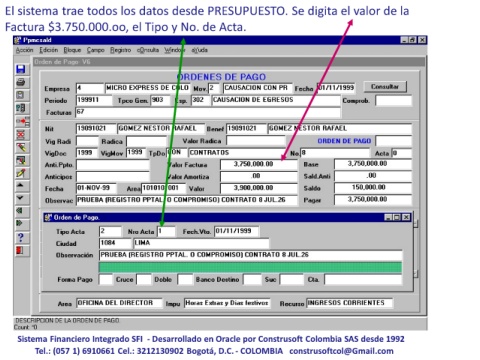This screenshot has height=360, width=480.
Task: Click the Nro Acta input field
Action: click(x=166, y=231)
